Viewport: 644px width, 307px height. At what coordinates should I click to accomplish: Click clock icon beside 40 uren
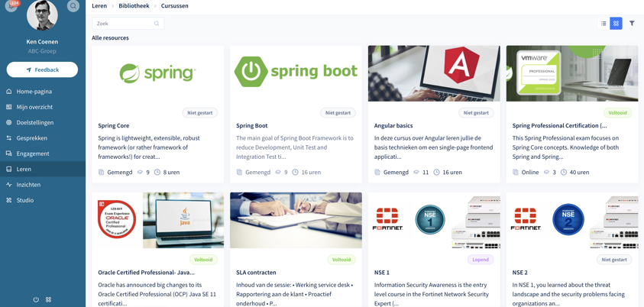click(564, 173)
